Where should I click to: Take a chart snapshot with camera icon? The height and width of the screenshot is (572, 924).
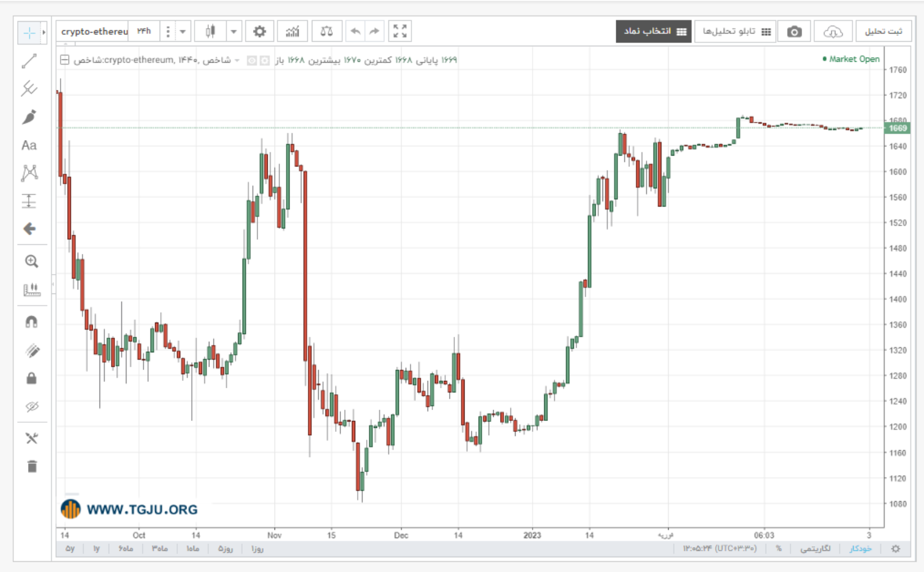click(x=794, y=31)
